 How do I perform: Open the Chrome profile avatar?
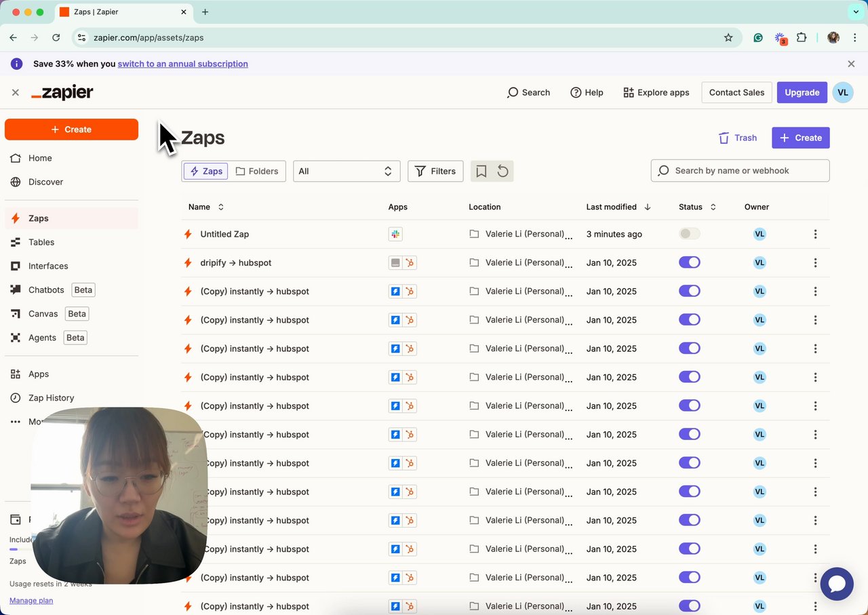(833, 37)
